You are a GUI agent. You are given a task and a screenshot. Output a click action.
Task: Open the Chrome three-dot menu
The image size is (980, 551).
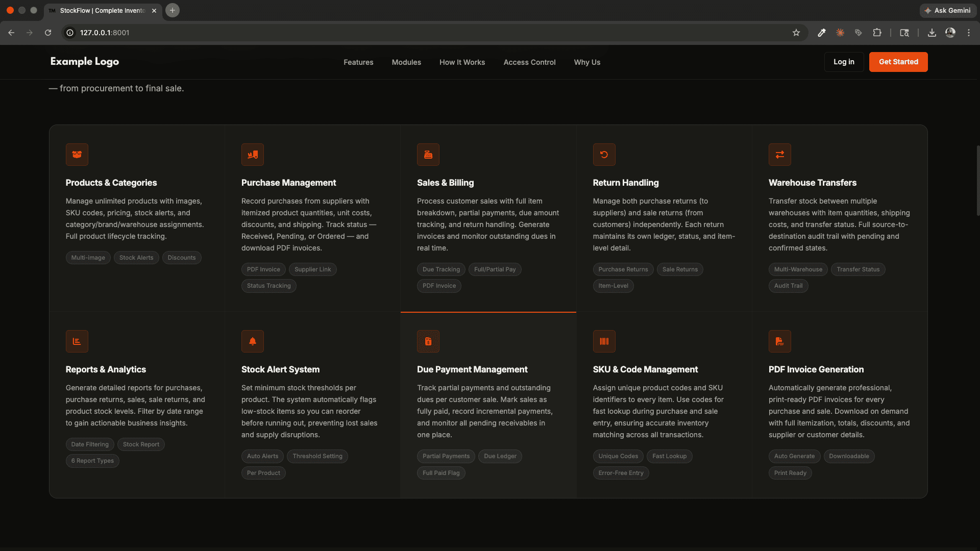pyautogui.click(x=968, y=33)
